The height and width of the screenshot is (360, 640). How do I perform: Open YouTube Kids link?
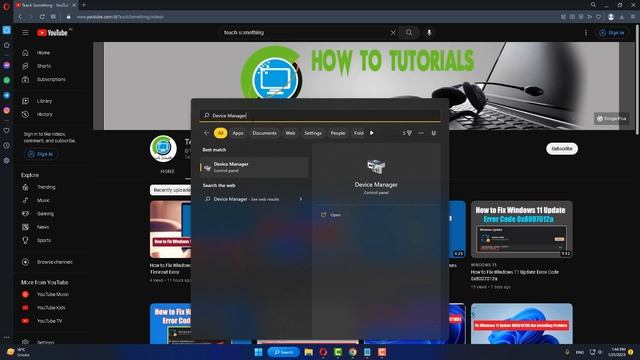pyautogui.click(x=51, y=308)
